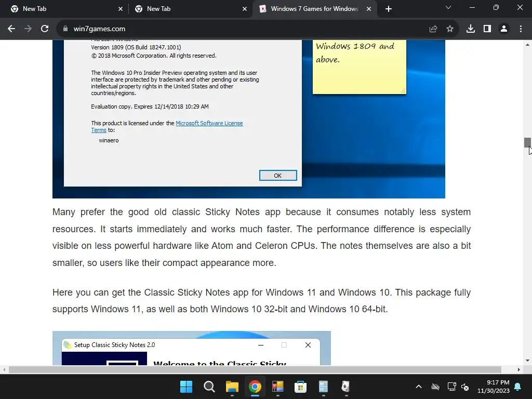Click the horizontal scrollbar thumb
The width and height of the screenshot is (532, 399).
coord(255,369)
